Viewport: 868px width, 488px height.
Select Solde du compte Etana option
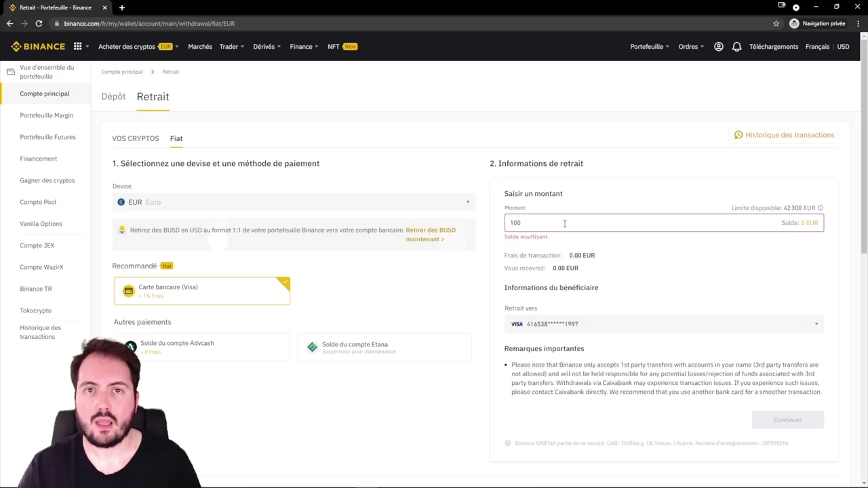tap(384, 347)
